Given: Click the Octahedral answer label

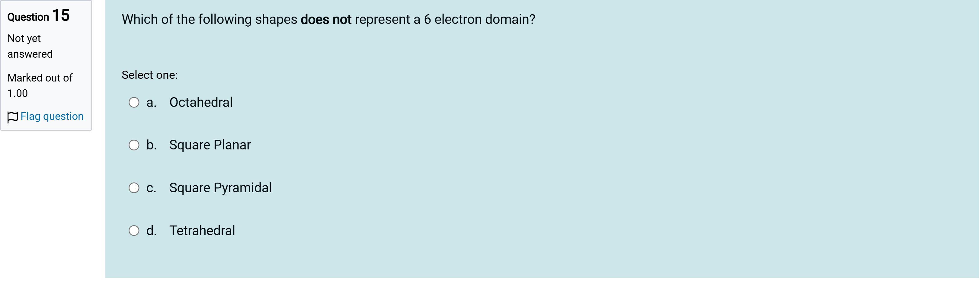Looking at the screenshot, I should 201,102.
